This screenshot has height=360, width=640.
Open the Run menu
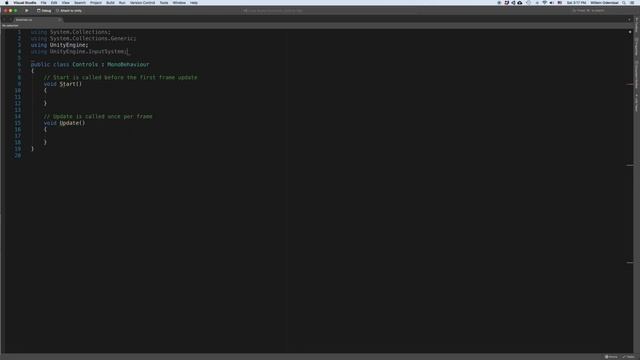(x=122, y=2)
